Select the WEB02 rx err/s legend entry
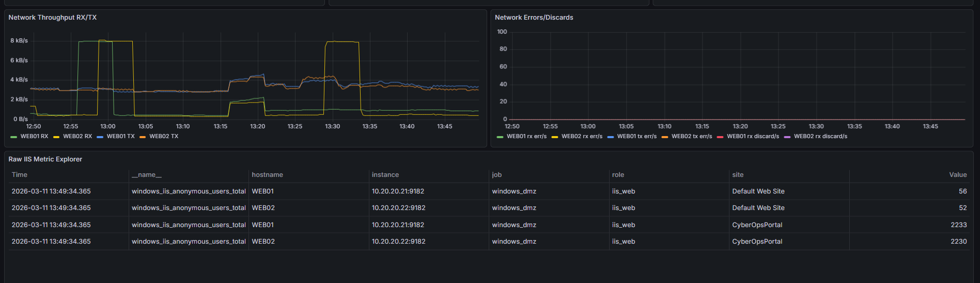This screenshot has height=283, width=980. (x=582, y=137)
